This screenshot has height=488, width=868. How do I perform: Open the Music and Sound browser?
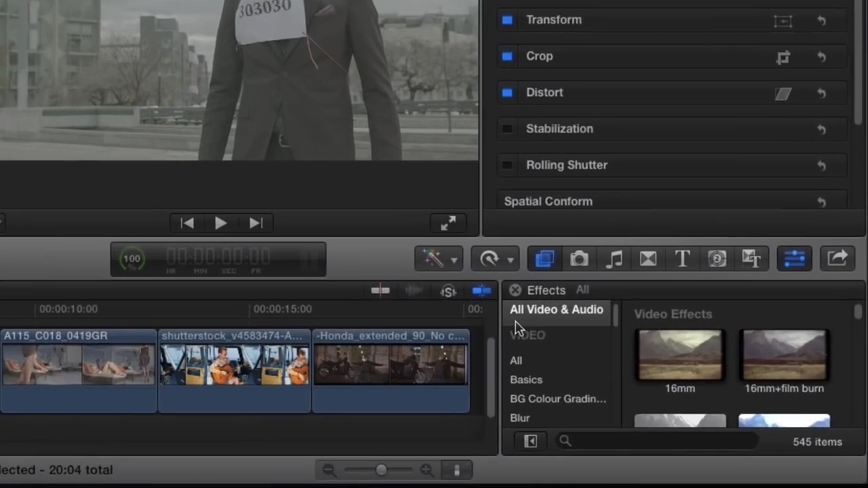coord(614,259)
